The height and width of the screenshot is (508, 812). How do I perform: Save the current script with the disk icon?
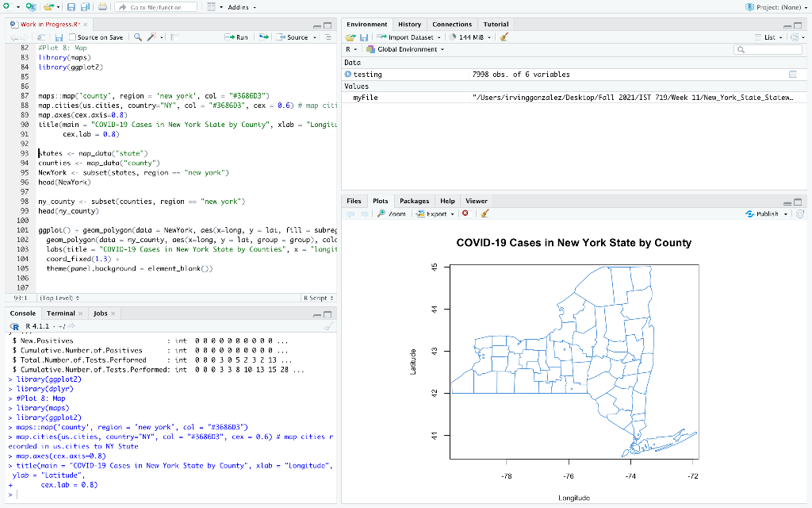click(59, 37)
